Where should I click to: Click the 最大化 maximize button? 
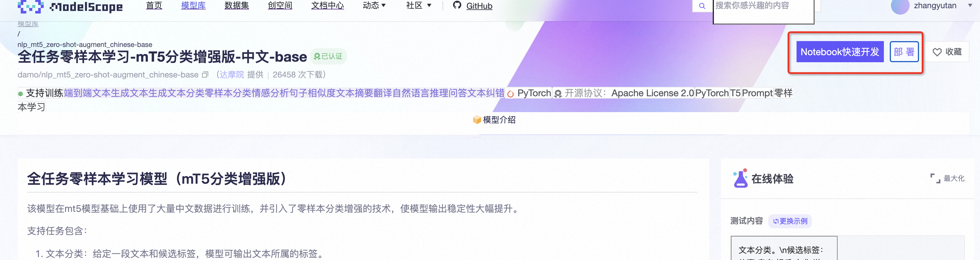(947, 178)
